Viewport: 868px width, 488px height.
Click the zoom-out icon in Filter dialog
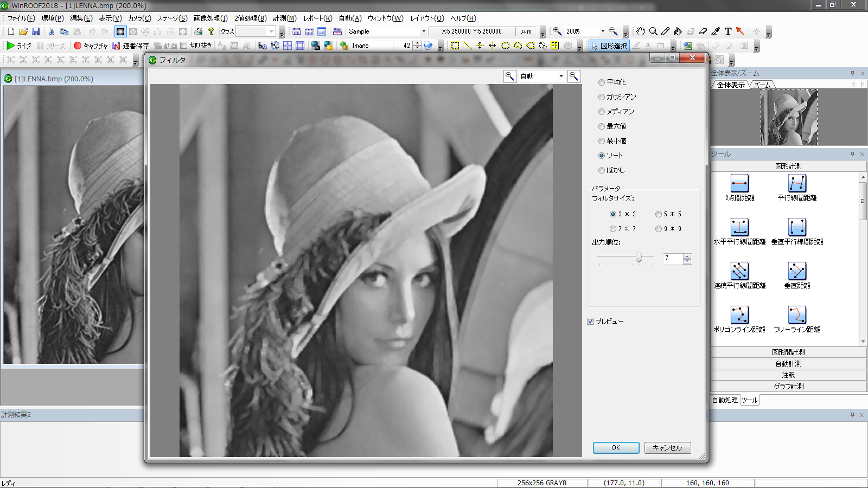click(574, 76)
